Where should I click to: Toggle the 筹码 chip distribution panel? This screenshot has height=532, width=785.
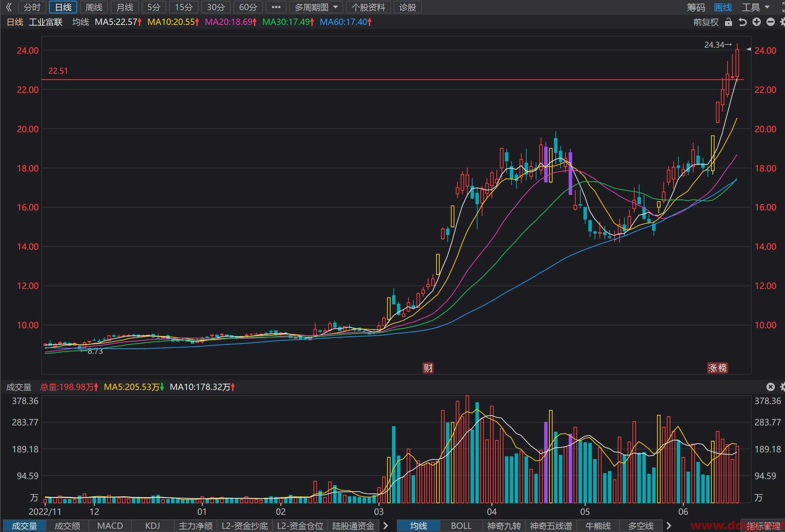coord(696,7)
